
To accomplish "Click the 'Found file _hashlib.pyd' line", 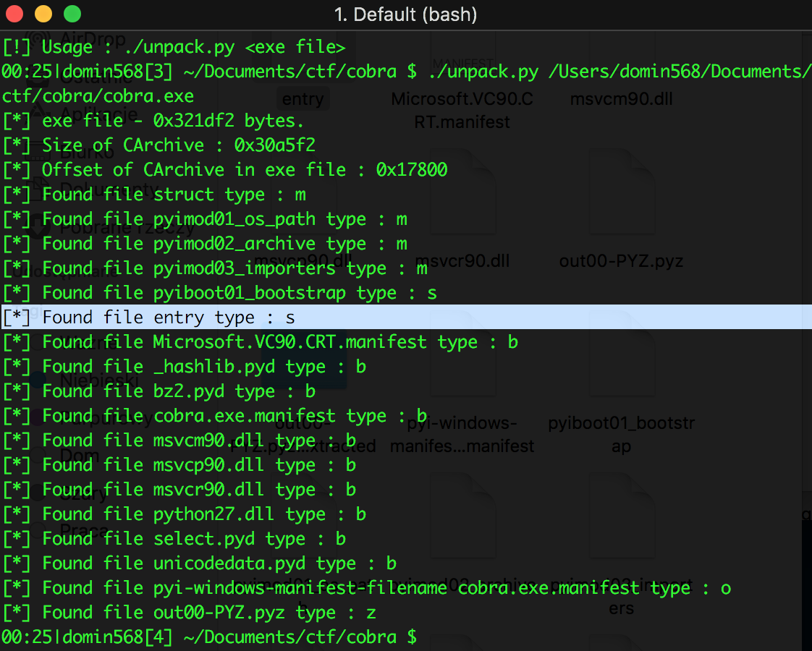I will [185, 367].
